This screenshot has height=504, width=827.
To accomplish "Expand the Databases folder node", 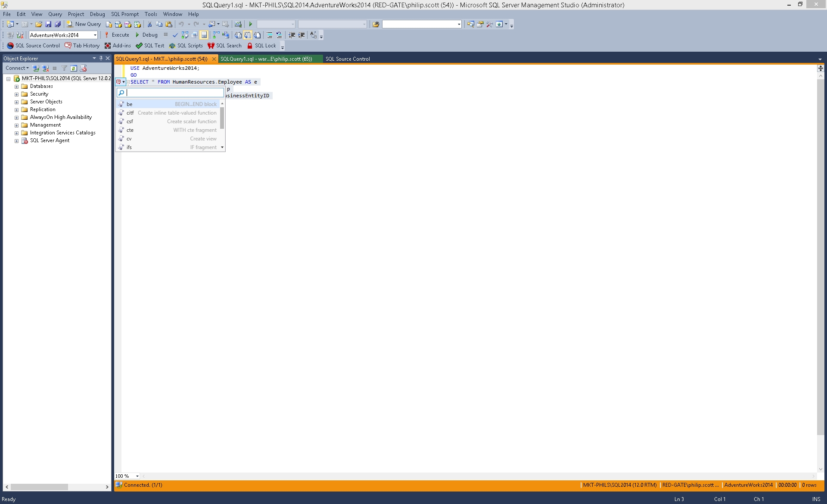I will click(16, 87).
